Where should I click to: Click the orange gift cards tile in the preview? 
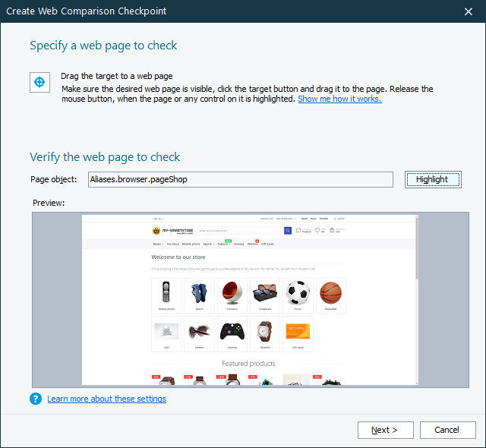[x=298, y=332]
